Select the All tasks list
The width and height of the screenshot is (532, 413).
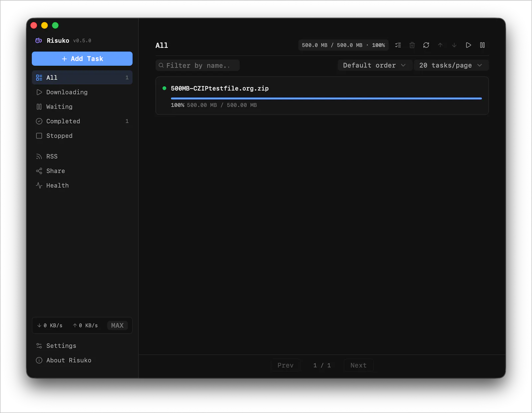pyautogui.click(x=82, y=78)
